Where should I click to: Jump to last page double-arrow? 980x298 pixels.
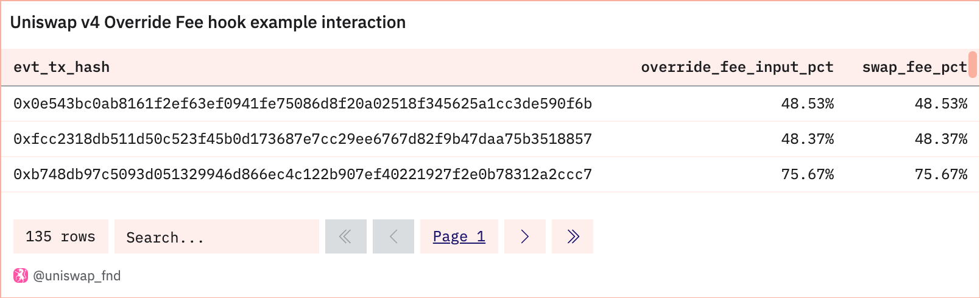(573, 236)
